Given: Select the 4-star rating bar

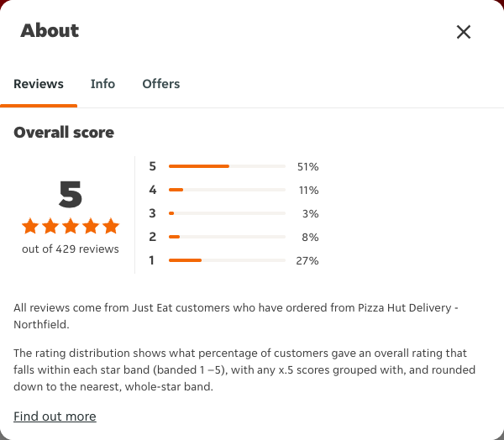Looking at the screenshot, I should click(x=227, y=190).
